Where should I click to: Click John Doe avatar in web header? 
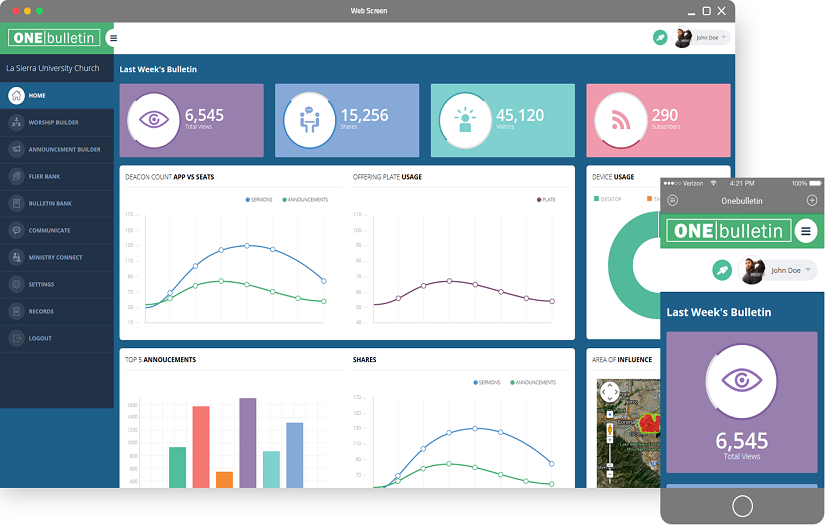682,38
